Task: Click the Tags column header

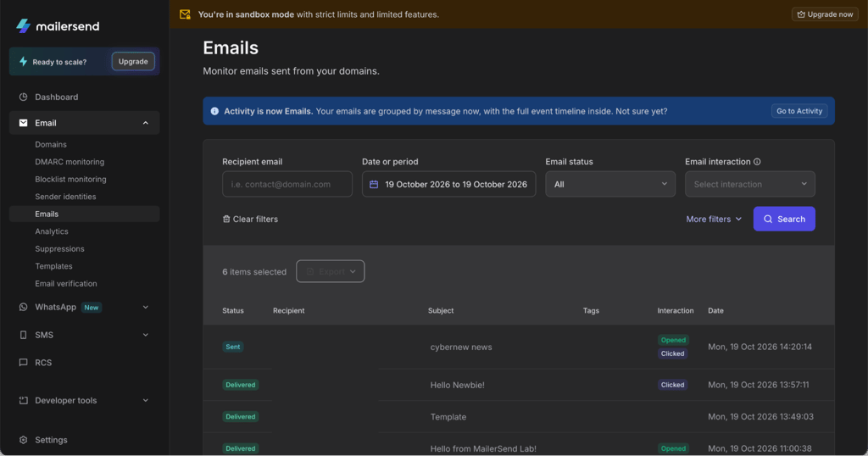Action: coord(591,311)
